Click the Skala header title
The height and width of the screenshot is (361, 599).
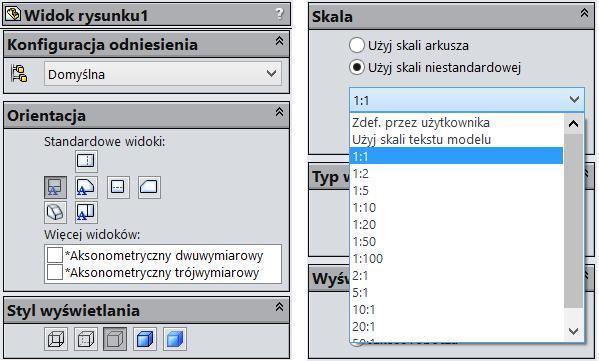coord(332,16)
